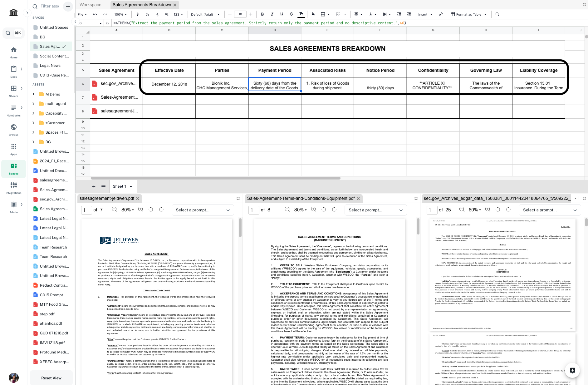
Task: Go to Home in the sidebar
Action: pyautogui.click(x=13, y=52)
